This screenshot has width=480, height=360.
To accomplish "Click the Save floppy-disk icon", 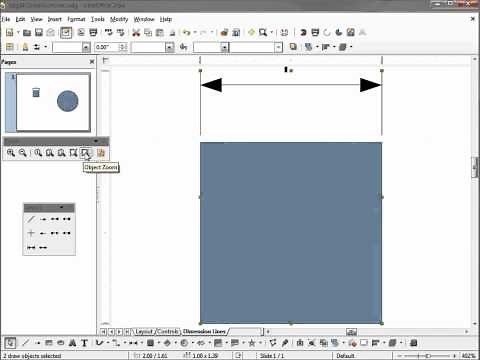I will (39, 32).
